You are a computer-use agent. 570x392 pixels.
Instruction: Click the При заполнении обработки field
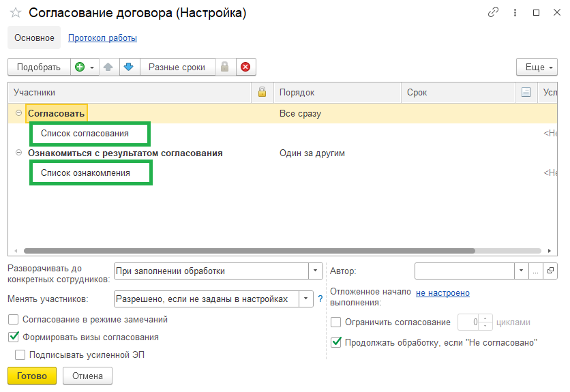[x=211, y=271]
